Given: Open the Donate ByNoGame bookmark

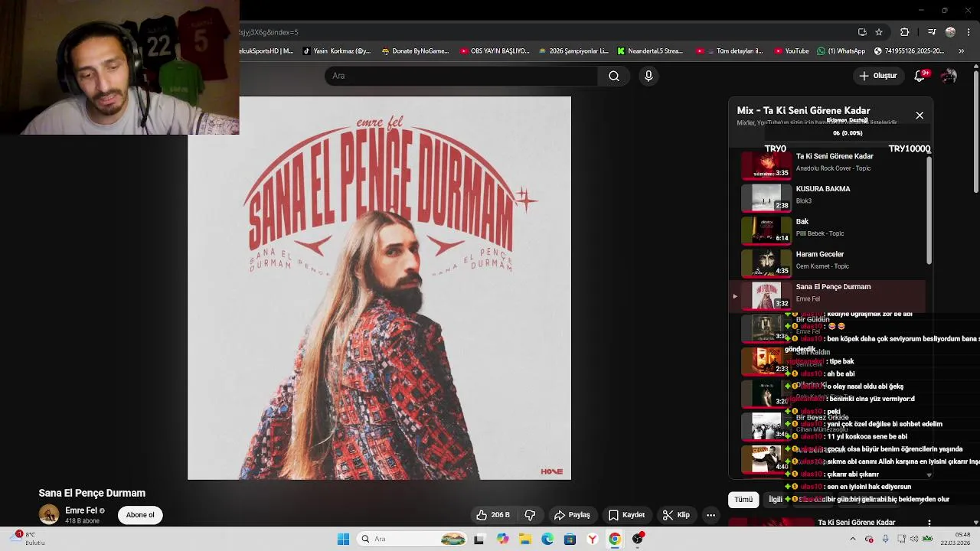Looking at the screenshot, I should point(415,51).
